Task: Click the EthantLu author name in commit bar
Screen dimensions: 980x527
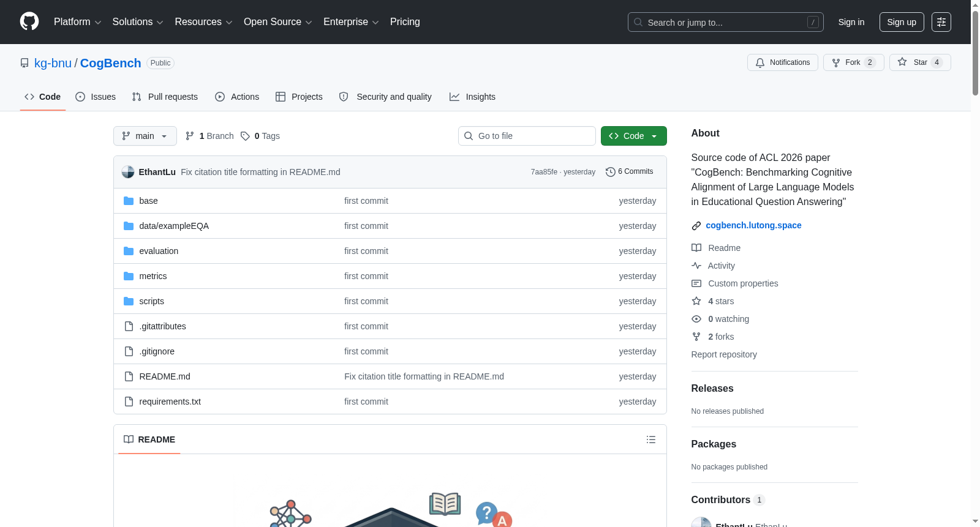Action: pos(157,172)
